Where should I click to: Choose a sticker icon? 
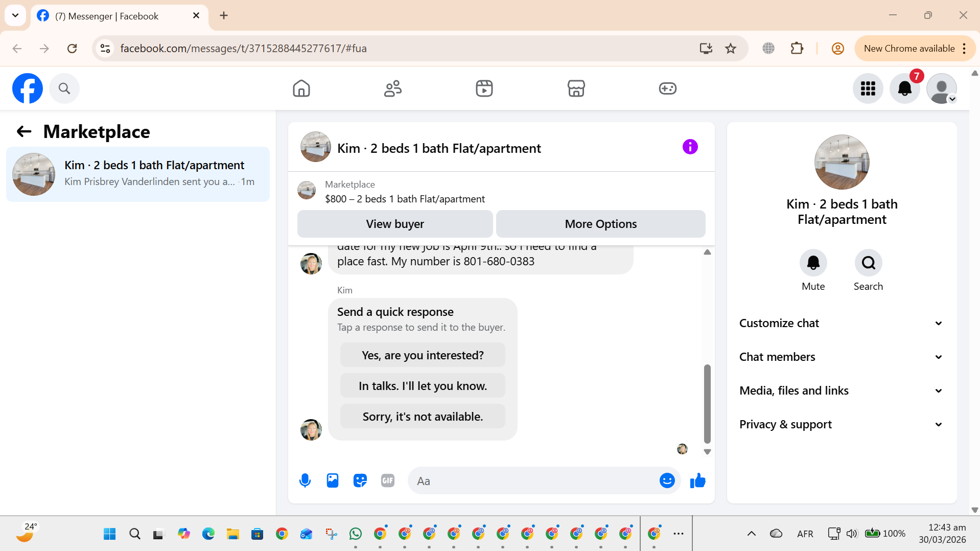tap(360, 481)
